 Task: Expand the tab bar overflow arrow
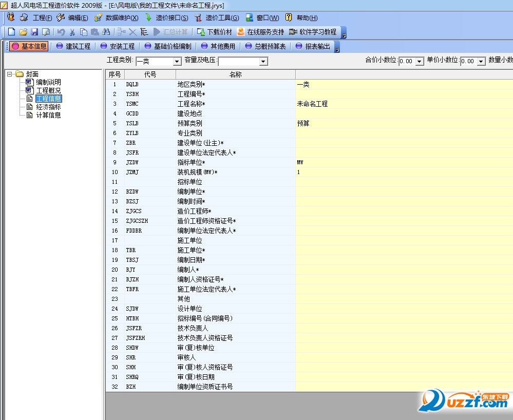click(337, 47)
